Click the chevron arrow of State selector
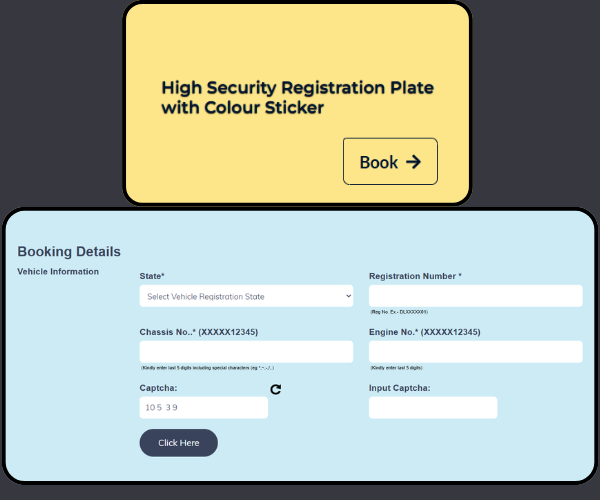The height and width of the screenshot is (500, 600). (348, 296)
